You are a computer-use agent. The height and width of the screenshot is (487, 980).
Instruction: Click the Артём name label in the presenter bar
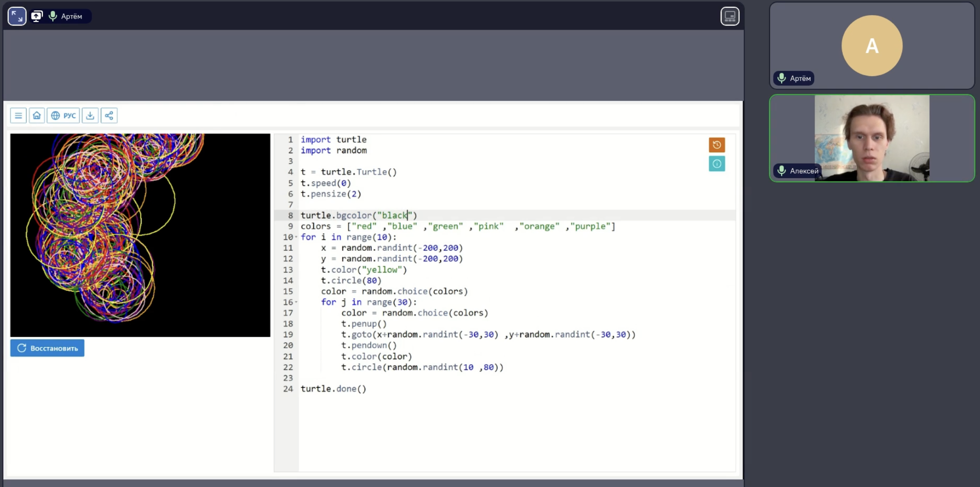(71, 16)
